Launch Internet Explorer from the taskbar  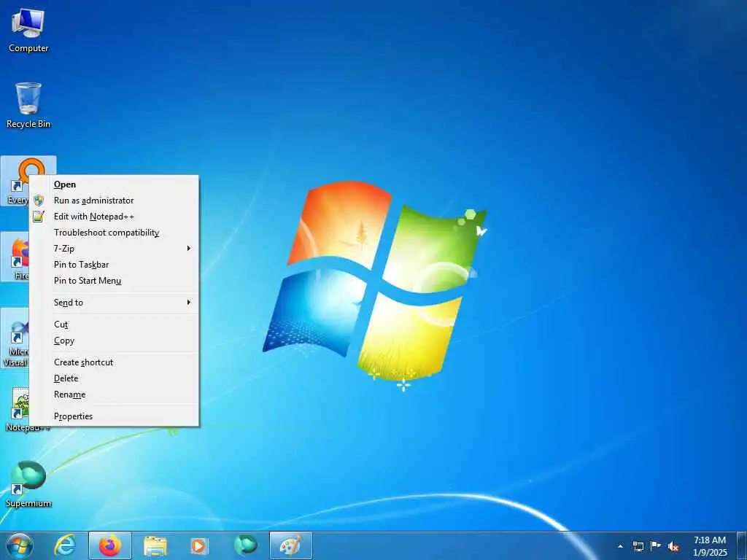tap(65, 545)
